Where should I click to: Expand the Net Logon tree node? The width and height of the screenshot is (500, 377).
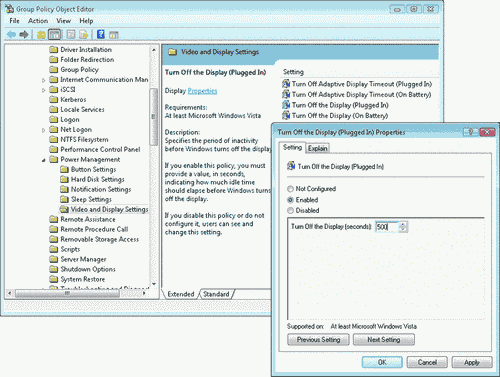pos(44,130)
